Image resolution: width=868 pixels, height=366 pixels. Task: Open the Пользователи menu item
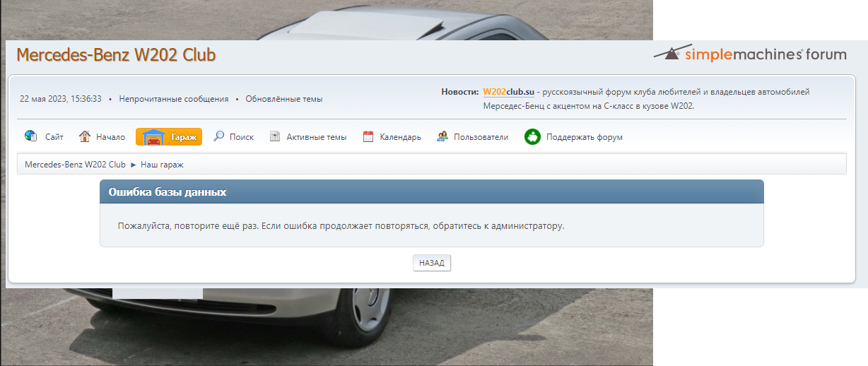click(481, 137)
